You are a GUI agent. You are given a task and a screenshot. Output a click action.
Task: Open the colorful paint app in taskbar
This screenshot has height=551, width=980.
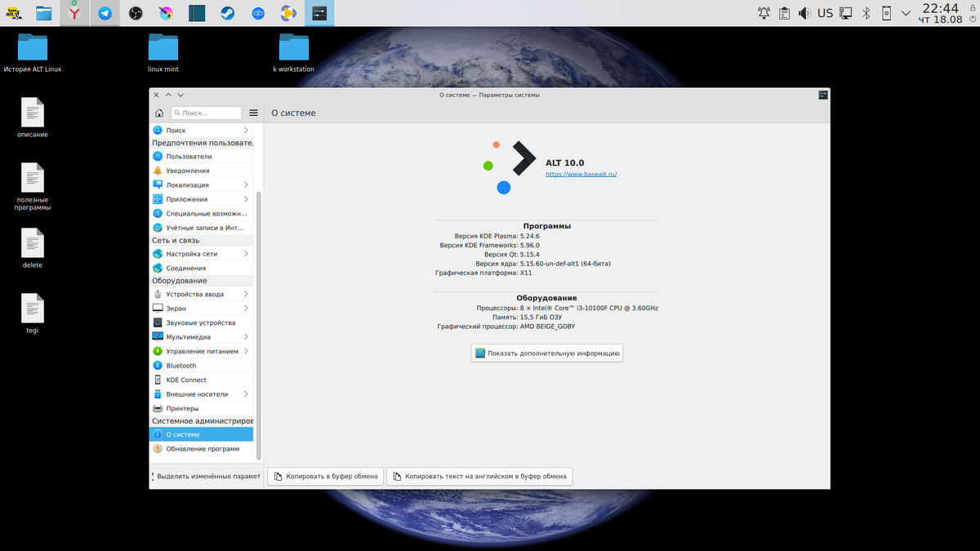point(166,13)
